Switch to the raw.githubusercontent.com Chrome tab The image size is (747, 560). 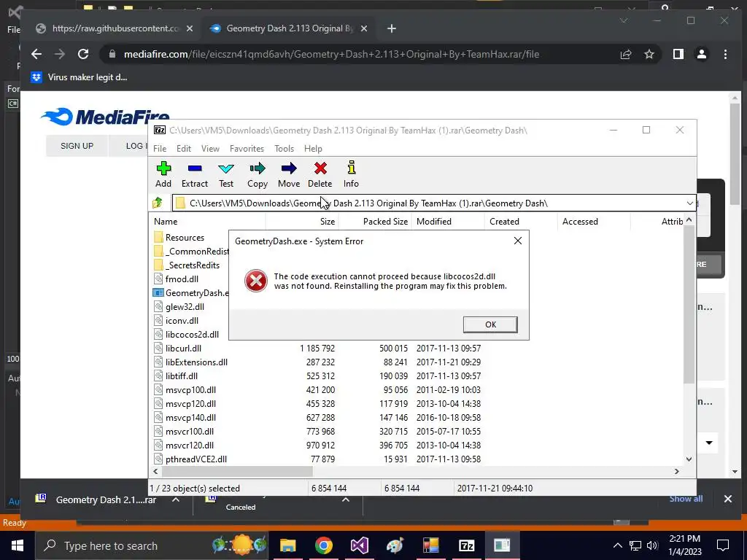pos(115,28)
